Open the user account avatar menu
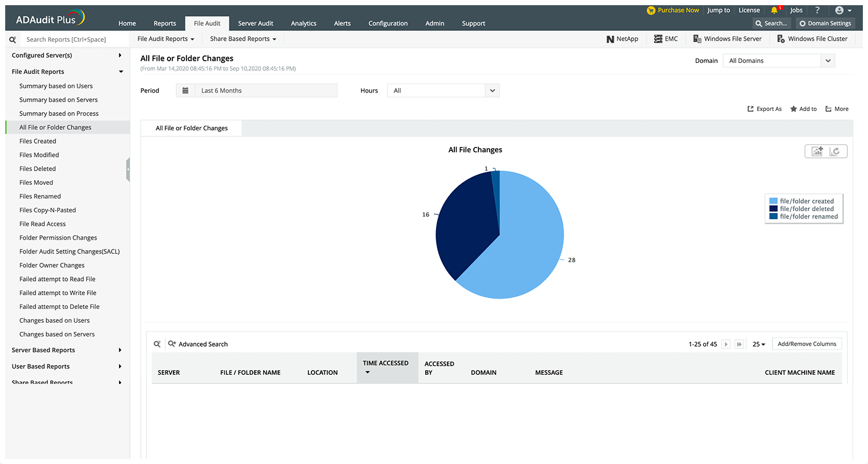 point(839,10)
